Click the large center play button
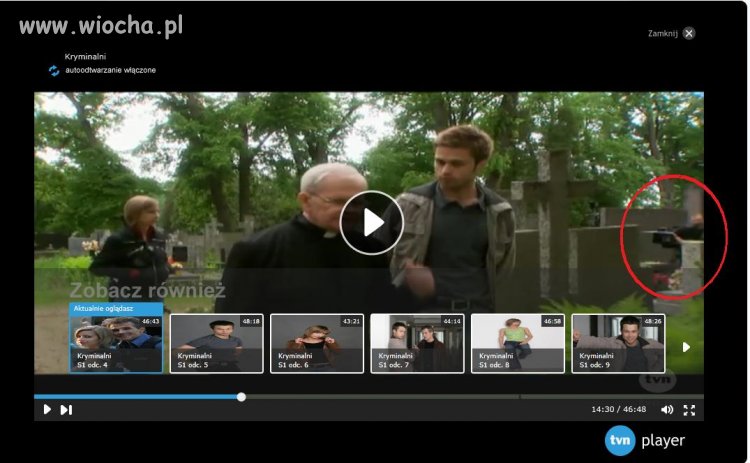This screenshot has height=463, width=750. point(372,222)
